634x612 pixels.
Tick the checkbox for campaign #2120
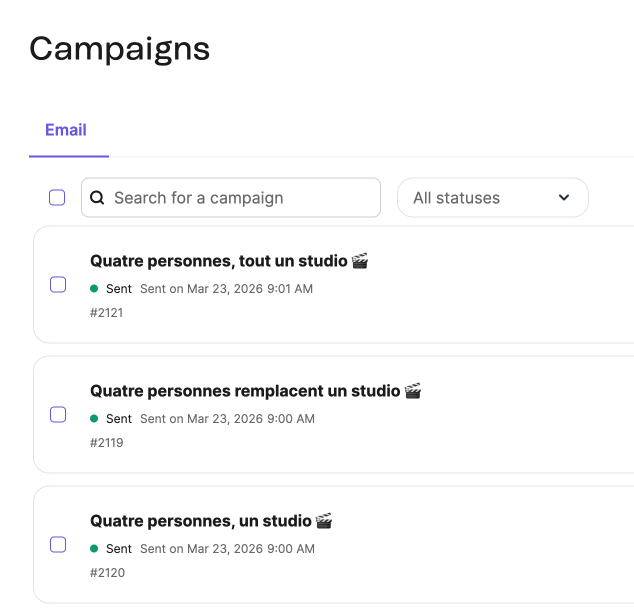point(58,545)
